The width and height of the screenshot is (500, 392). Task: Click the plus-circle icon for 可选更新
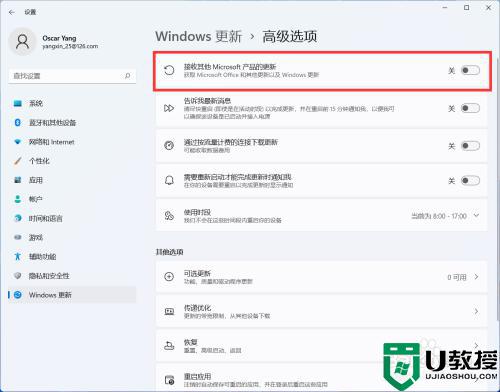coord(169,277)
